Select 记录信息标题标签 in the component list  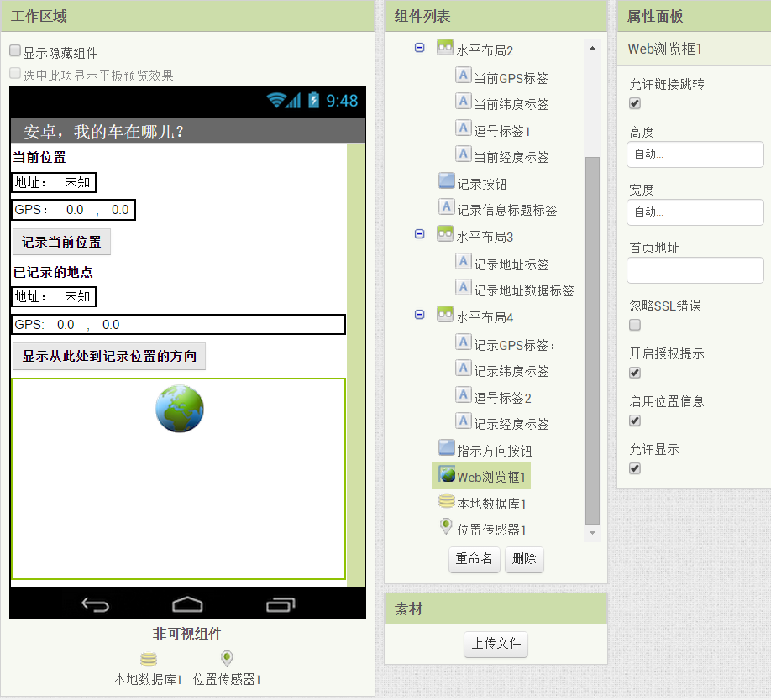(x=506, y=210)
